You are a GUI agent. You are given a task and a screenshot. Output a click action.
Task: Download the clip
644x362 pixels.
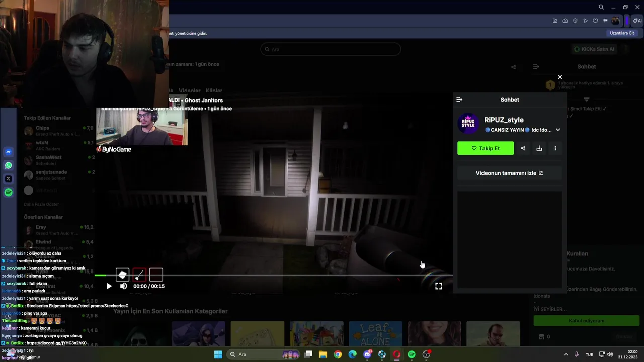pyautogui.click(x=539, y=148)
